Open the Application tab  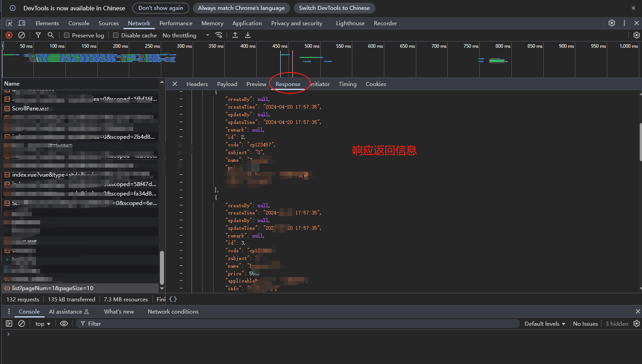click(x=247, y=23)
